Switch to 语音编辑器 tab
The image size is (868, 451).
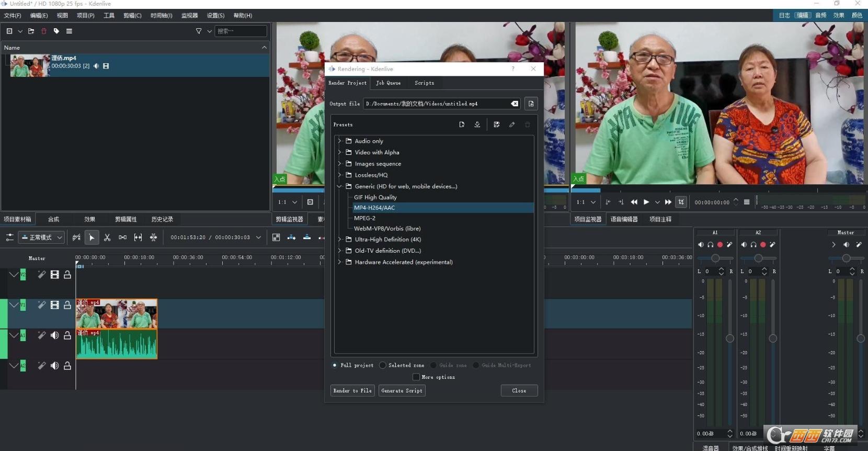624,219
